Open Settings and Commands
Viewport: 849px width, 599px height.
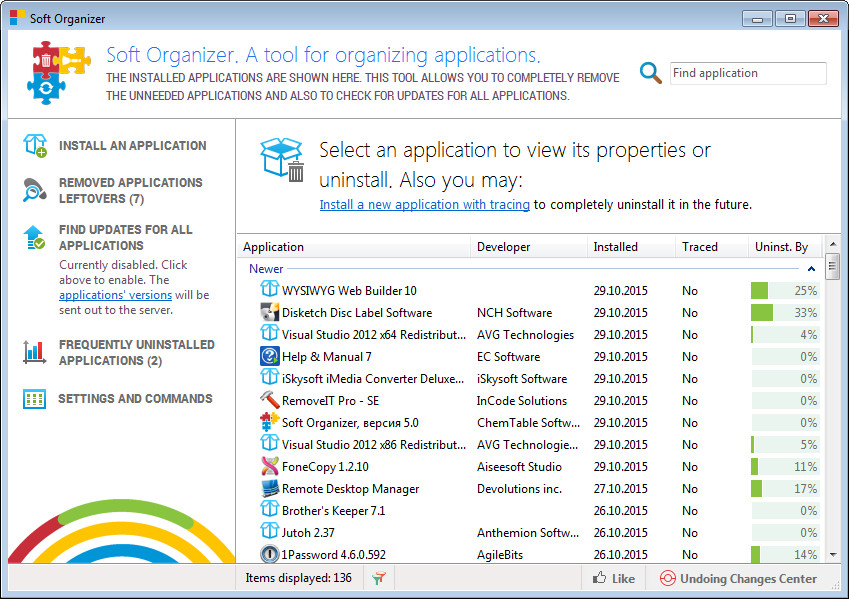[135, 399]
